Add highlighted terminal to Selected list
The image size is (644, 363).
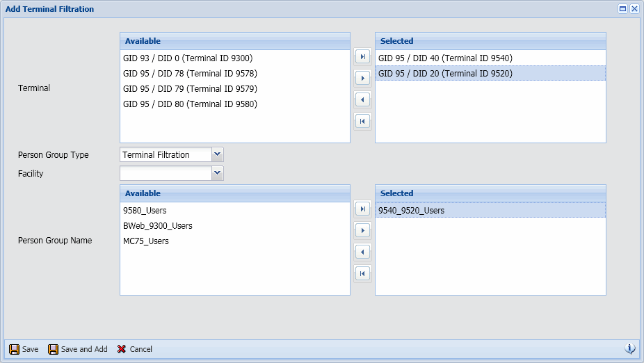coord(362,78)
